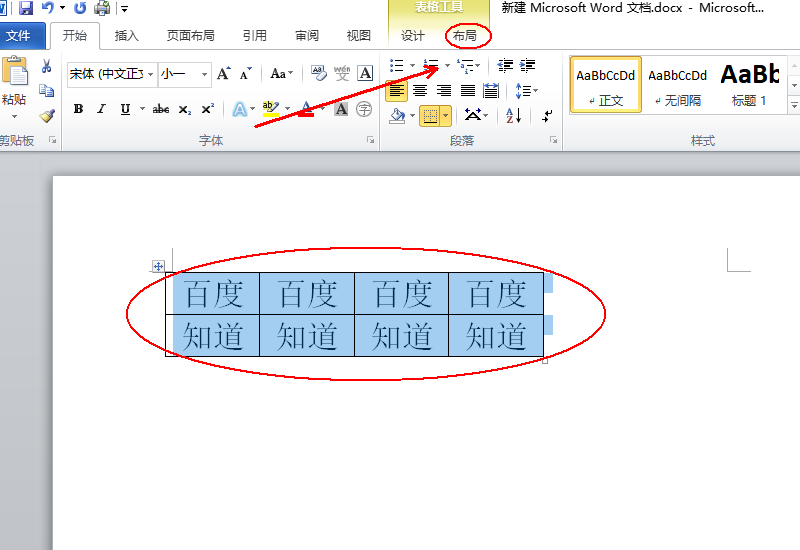Sort the selection A to Z

[513, 116]
